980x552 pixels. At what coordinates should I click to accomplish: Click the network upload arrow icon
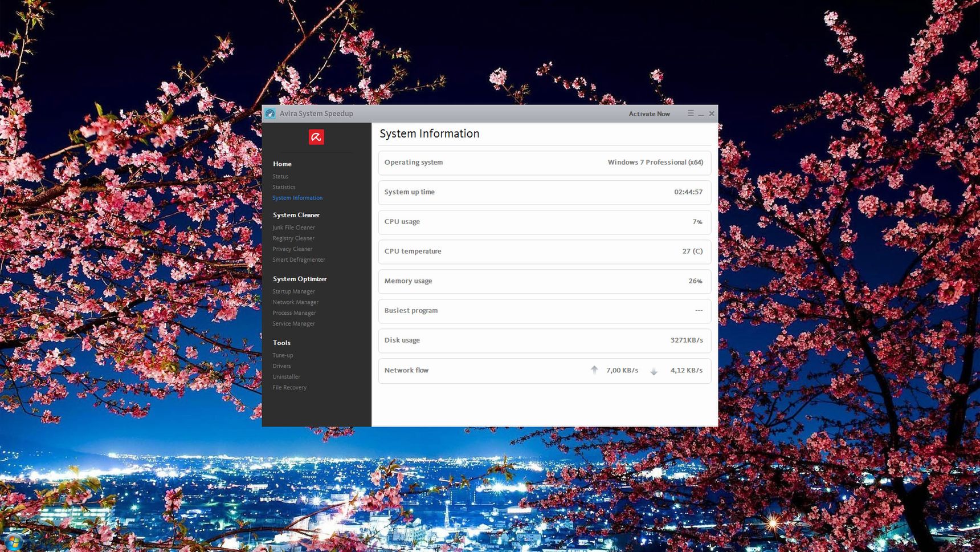[x=594, y=370]
